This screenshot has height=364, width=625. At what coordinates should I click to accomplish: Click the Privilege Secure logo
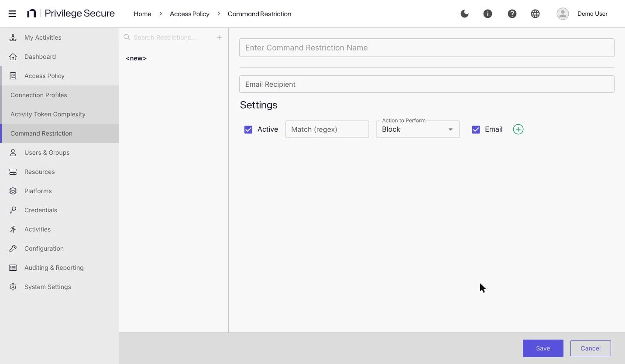(71, 14)
